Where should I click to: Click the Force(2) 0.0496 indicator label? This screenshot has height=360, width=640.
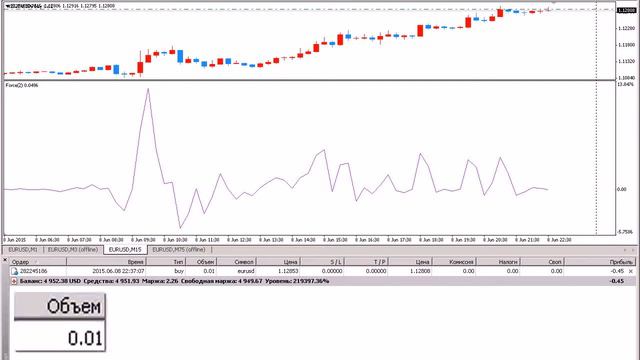22,85
